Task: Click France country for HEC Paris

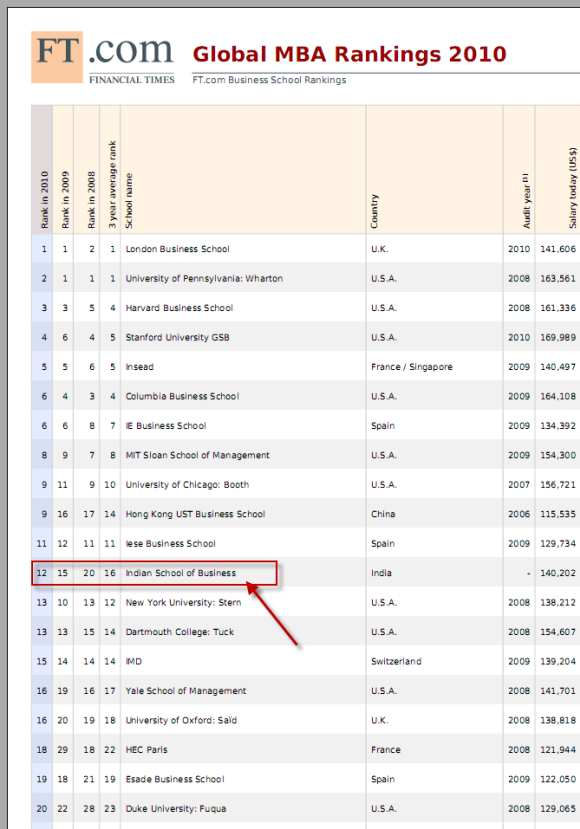Action: (385, 750)
